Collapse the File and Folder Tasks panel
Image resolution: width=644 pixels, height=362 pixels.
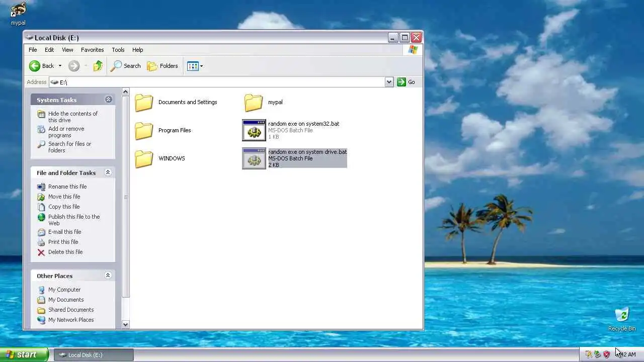click(108, 172)
